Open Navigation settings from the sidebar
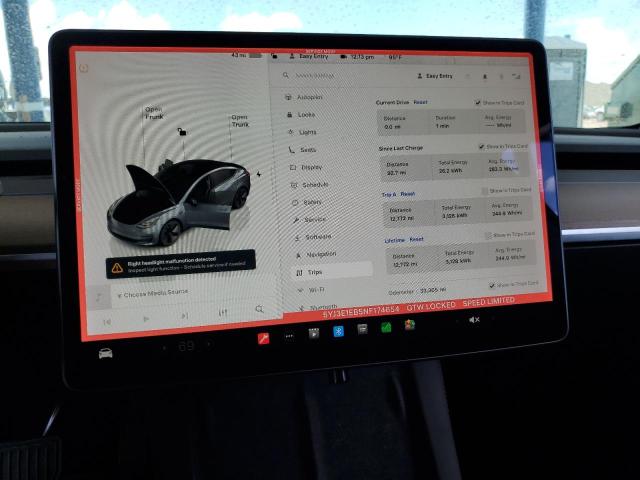 coord(321,254)
